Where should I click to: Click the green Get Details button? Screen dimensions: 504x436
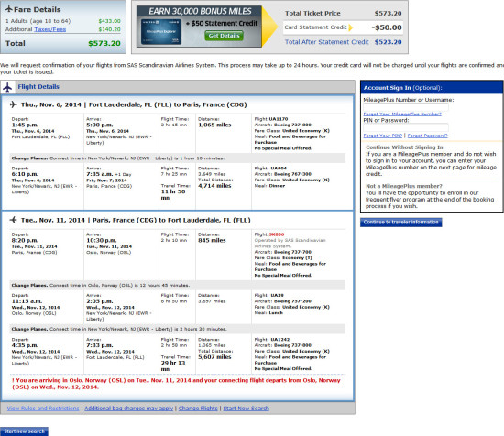(x=224, y=36)
